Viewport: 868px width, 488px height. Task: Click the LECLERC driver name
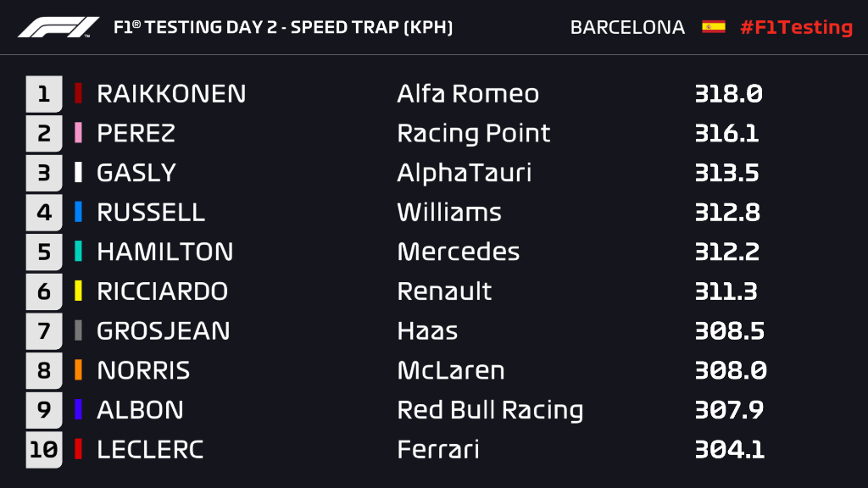[x=150, y=449]
